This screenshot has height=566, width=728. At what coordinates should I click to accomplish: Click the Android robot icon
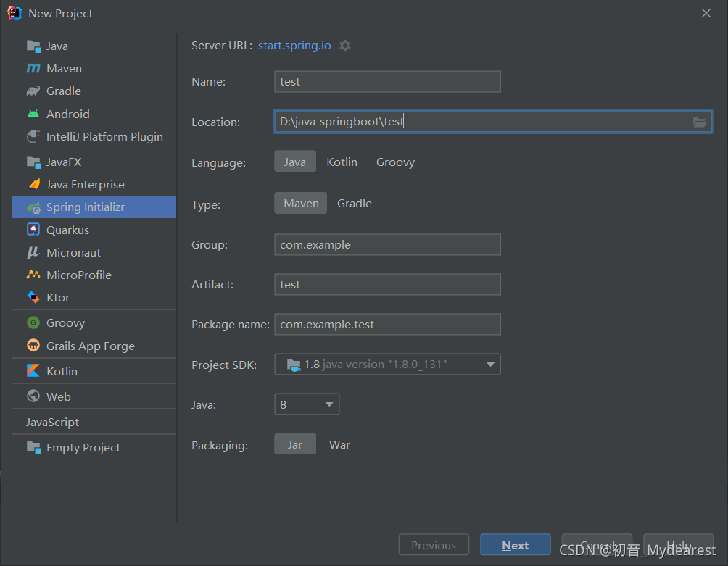(x=33, y=114)
